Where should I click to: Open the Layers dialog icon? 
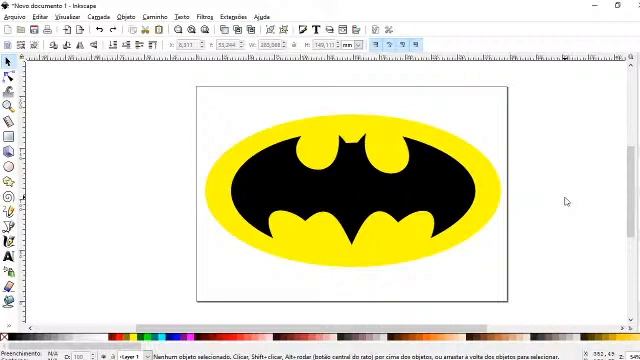tap(329, 29)
